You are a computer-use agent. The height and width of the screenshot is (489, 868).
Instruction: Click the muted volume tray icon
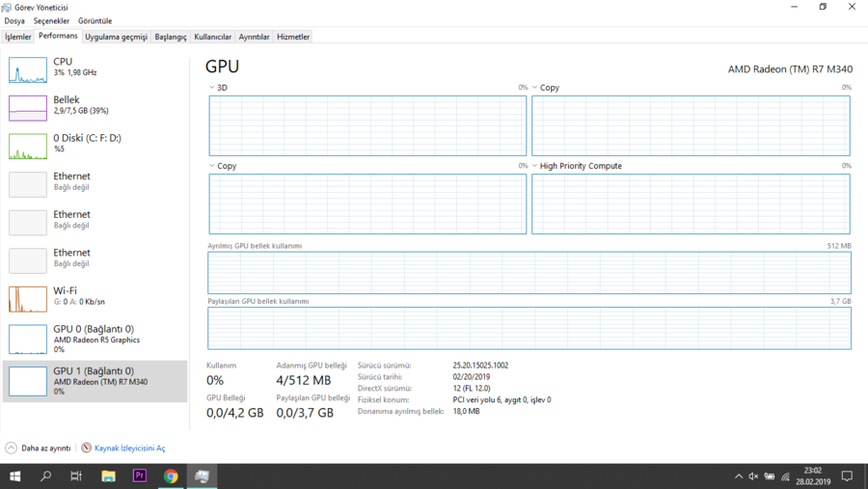tap(753, 476)
